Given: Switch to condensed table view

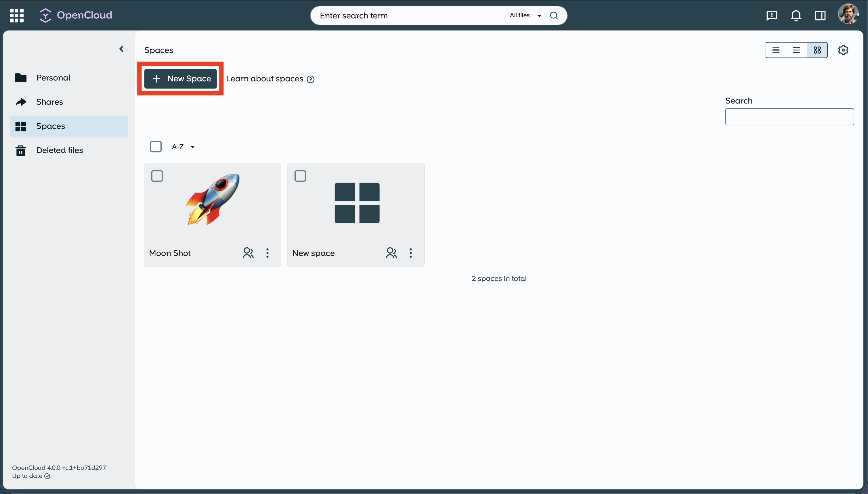Looking at the screenshot, I should pyautogui.click(x=776, y=50).
